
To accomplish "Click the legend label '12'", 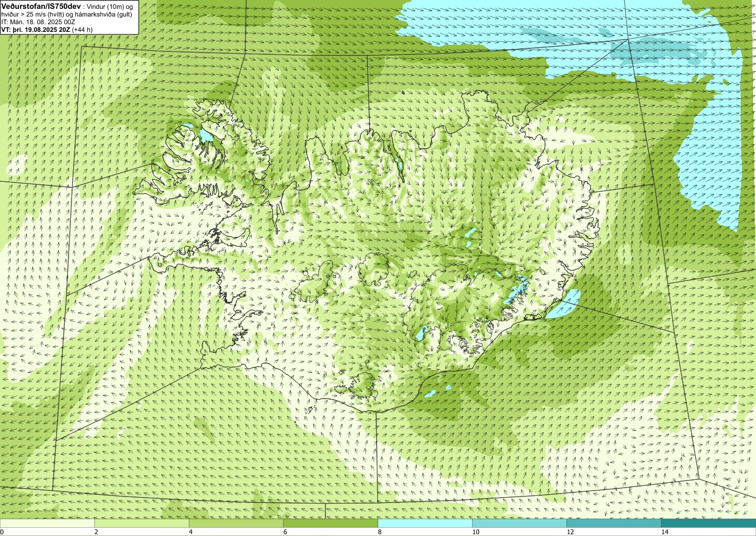I will (x=571, y=532).
